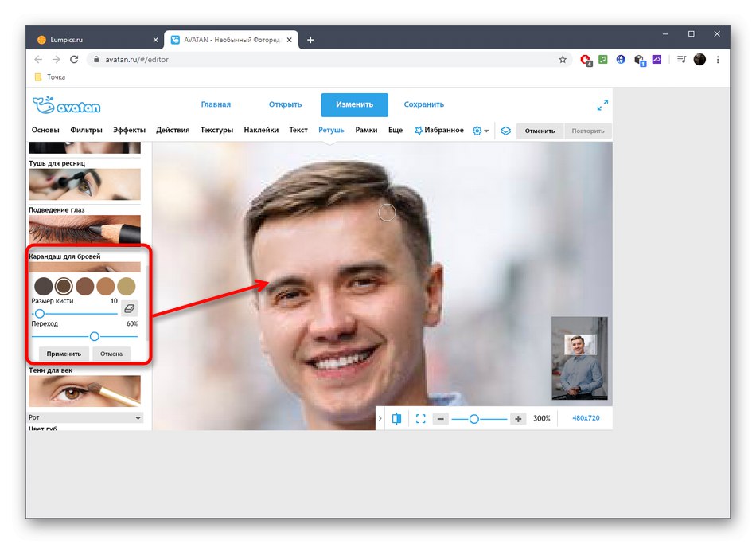Viewport: 756px width, 544px height.
Task: Go back in browser history
Action: 38,60
